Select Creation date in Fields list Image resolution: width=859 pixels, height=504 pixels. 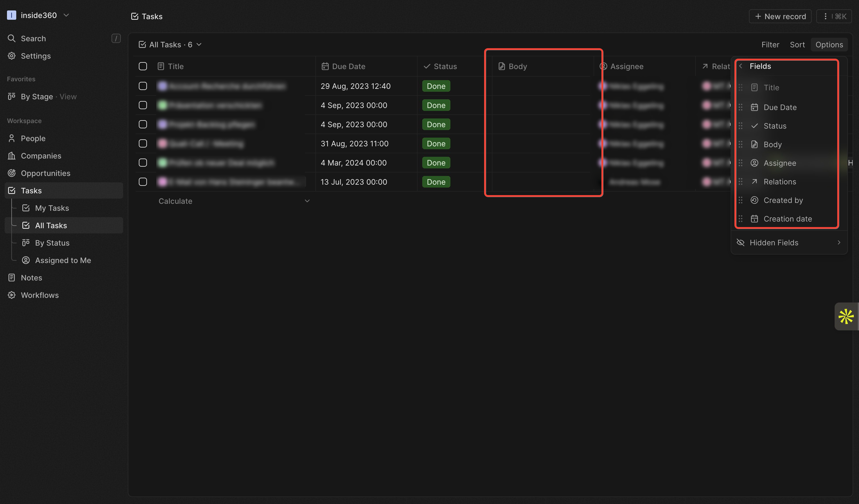click(x=788, y=219)
